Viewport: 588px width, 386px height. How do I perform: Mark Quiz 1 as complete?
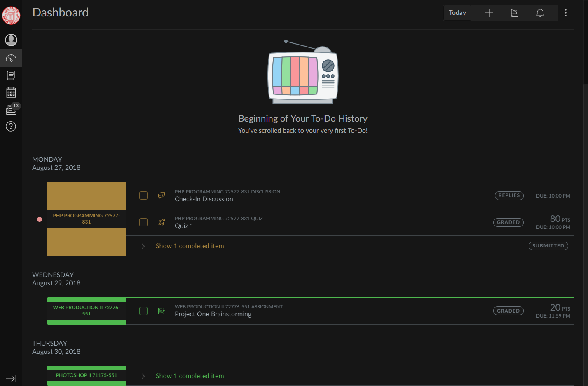[x=143, y=222]
